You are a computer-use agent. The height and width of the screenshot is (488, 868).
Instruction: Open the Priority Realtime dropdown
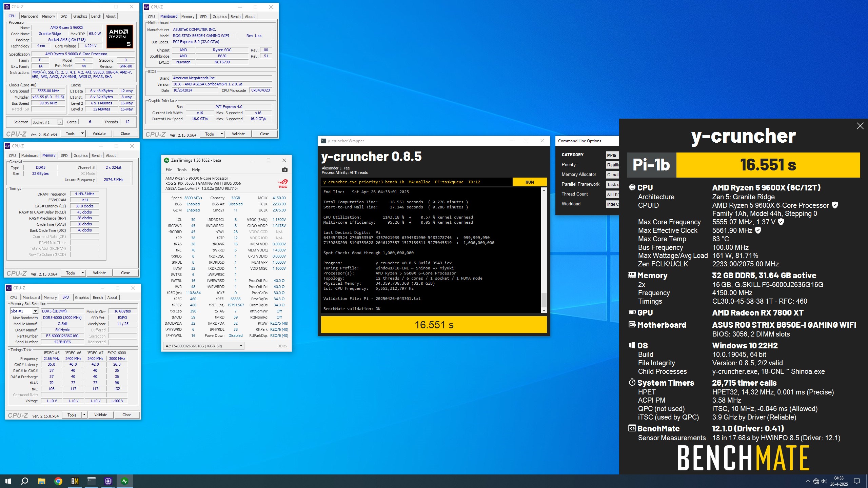pos(612,165)
